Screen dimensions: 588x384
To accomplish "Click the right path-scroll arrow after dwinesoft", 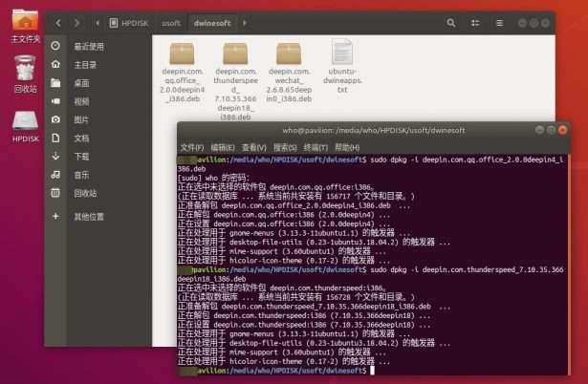I will click(x=245, y=23).
